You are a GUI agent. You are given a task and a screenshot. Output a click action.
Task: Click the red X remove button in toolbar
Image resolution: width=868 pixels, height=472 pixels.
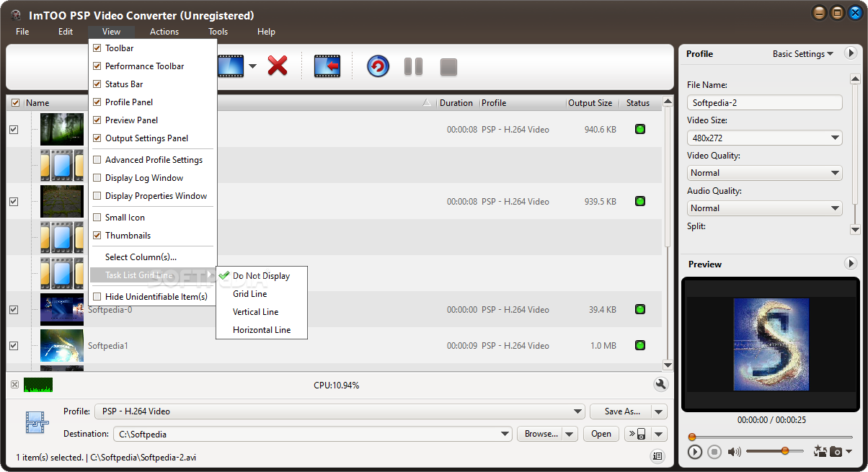[x=278, y=66]
